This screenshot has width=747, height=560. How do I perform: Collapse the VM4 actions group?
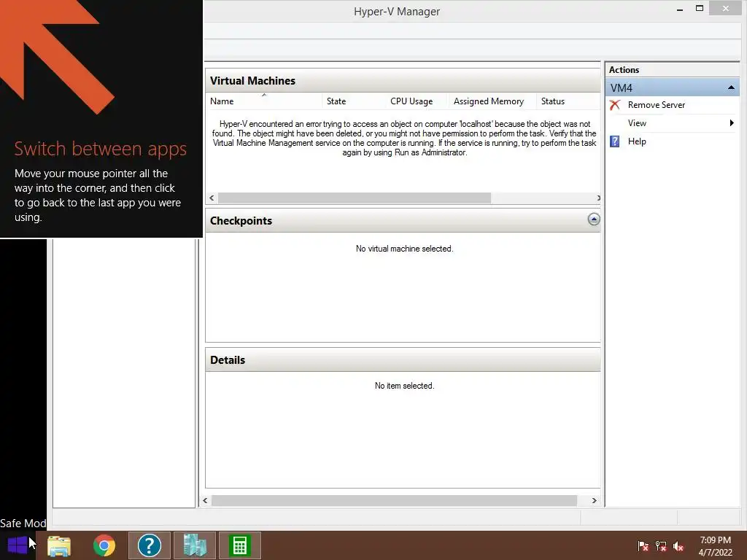[x=731, y=87]
